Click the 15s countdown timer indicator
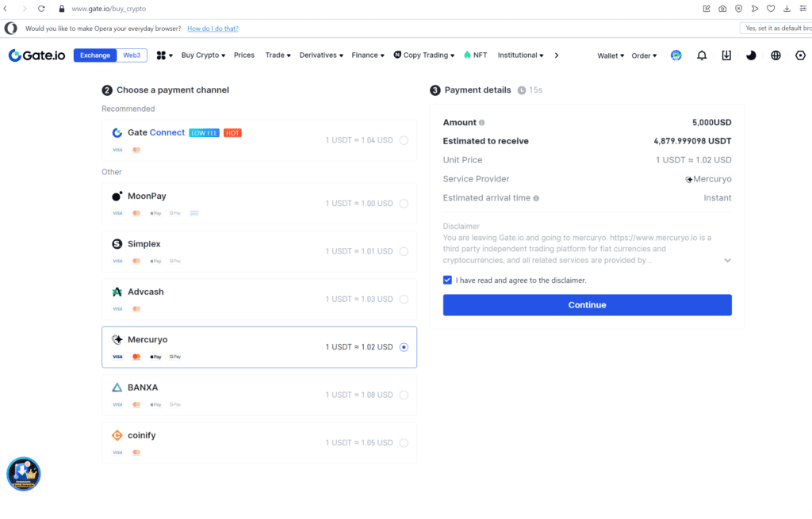Image resolution: width=812 pixels, height=519 pixels. coord(530,90)
